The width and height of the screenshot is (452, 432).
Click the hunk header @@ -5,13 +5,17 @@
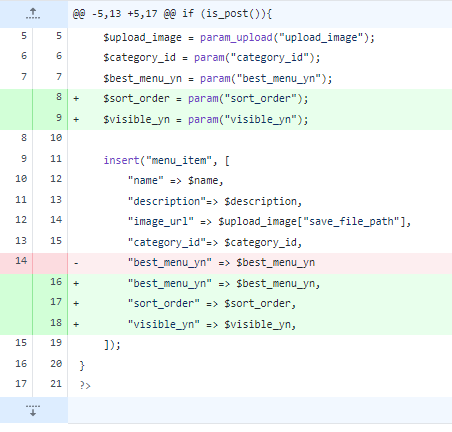[172, 14]
